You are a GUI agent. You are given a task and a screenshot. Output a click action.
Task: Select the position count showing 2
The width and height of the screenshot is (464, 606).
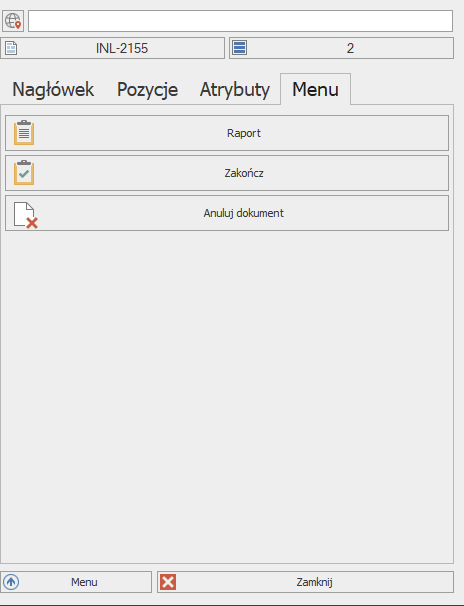point(342,48)
